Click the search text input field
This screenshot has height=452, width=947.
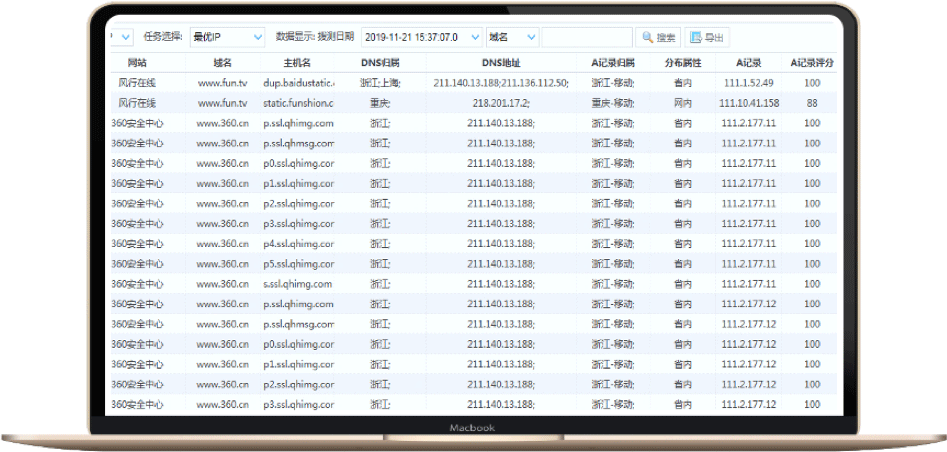coord(586,37)
